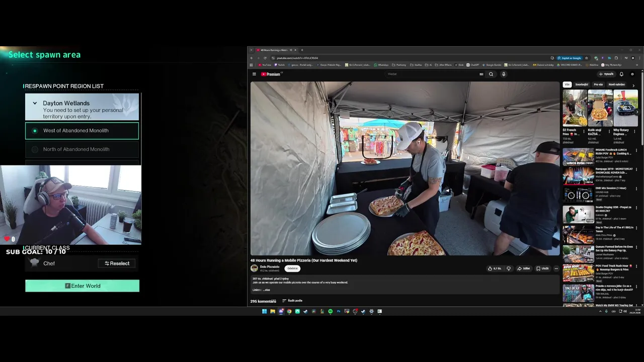This screenshot has width=644, height=362.
Task: Select the Nově nahráno filter chip
Action: (617, 84)
